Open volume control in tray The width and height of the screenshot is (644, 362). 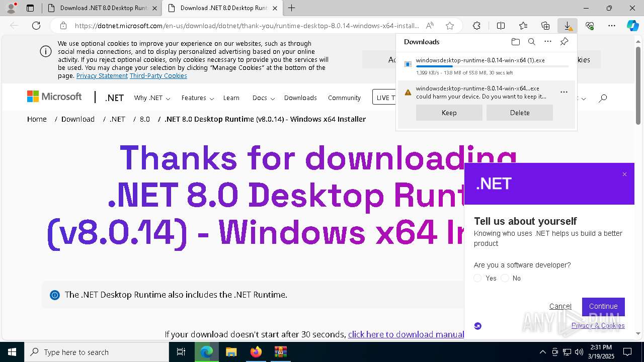(579, 352)
